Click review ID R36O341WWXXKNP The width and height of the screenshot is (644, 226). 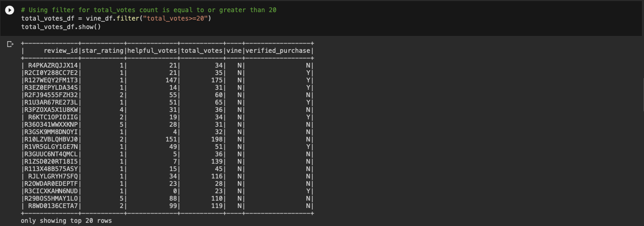pos(51,125)
